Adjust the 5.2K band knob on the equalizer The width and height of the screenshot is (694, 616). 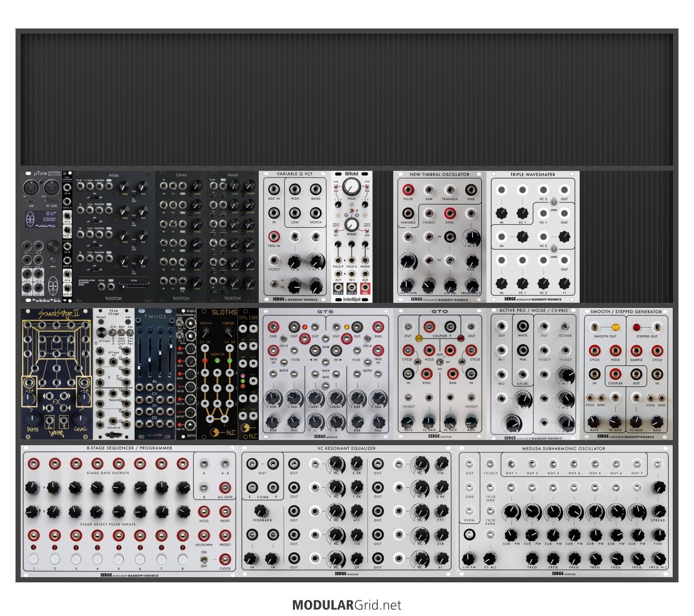tap(357, 463)
